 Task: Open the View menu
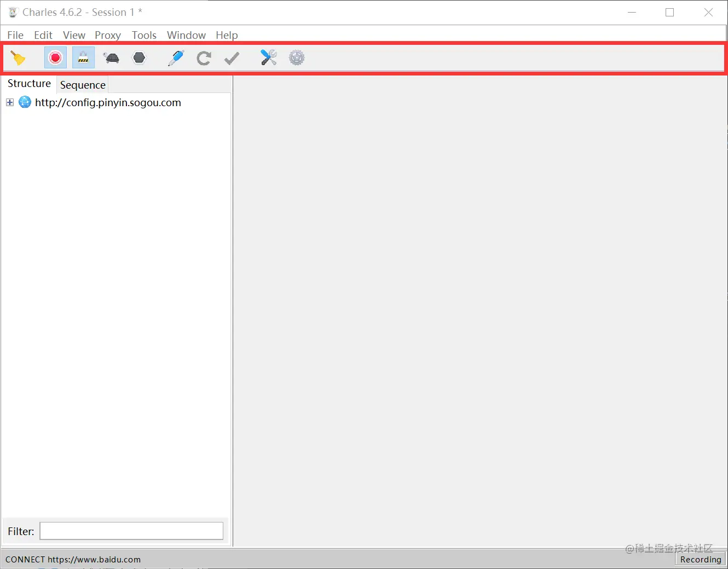(74, 35)
